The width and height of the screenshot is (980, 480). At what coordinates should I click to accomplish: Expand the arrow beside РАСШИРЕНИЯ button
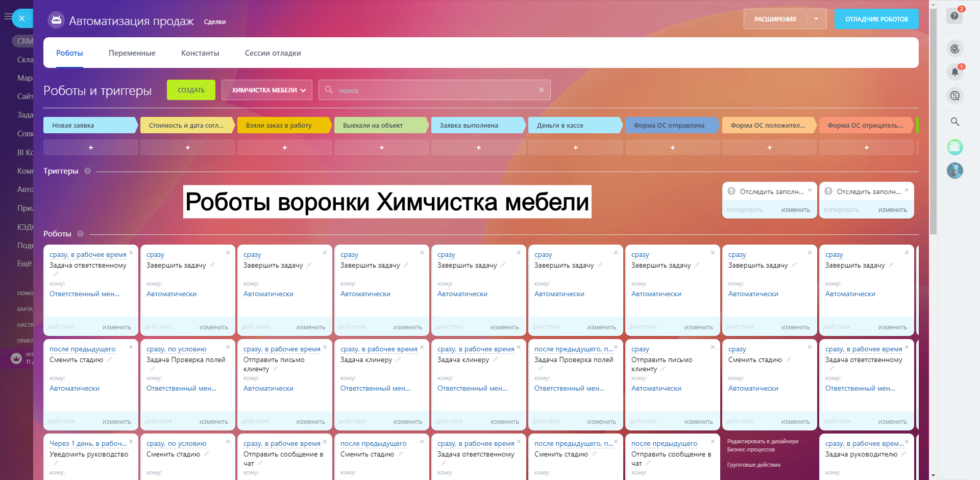[x=816, y=19]
